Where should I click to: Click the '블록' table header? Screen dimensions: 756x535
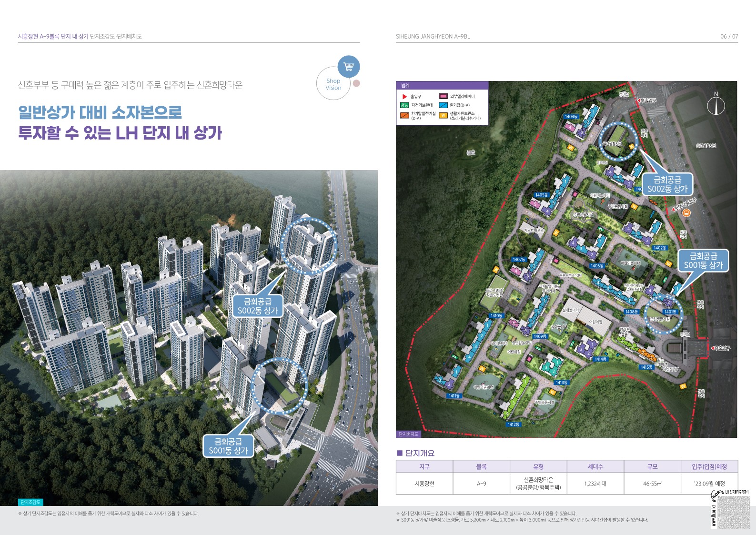pos(482,467)
